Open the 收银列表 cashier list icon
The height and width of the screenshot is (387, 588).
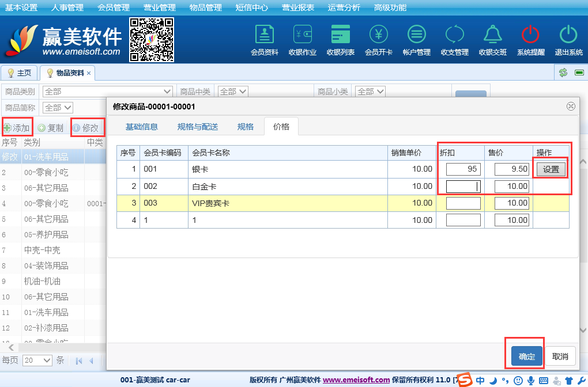pyautogui.click(x=340, y=40)
